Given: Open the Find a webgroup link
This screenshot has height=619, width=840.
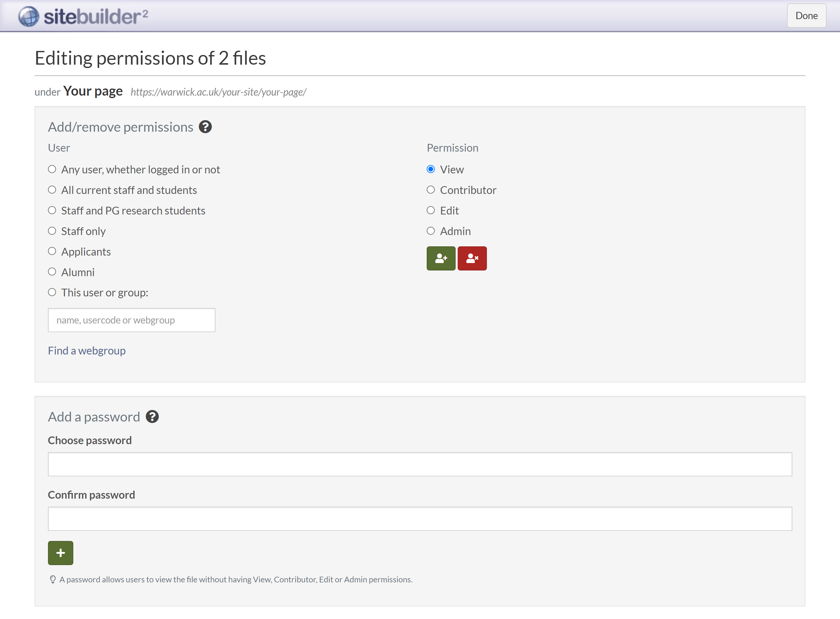Looking at the screenshot, I should (87, 350).
